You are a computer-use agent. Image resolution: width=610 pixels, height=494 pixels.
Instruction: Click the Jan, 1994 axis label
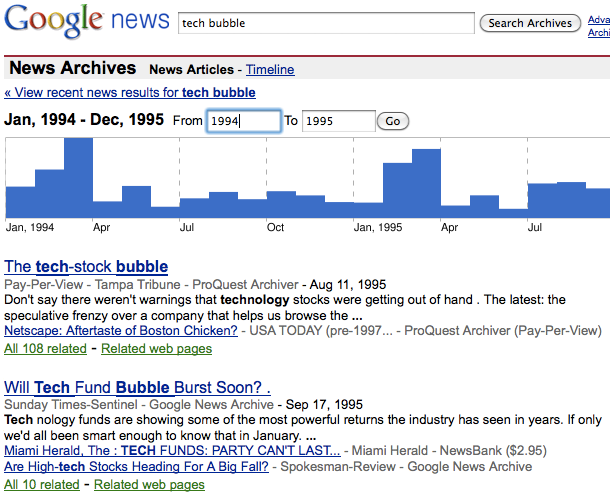[30, 227]
